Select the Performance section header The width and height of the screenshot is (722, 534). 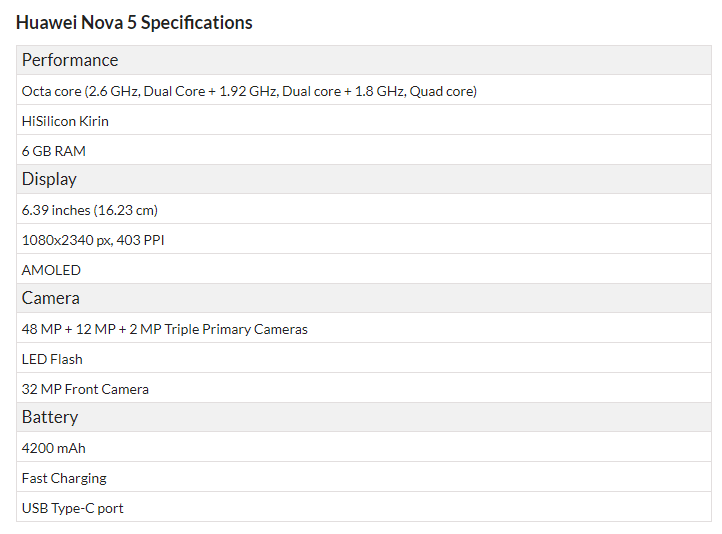tap(364, 60)
